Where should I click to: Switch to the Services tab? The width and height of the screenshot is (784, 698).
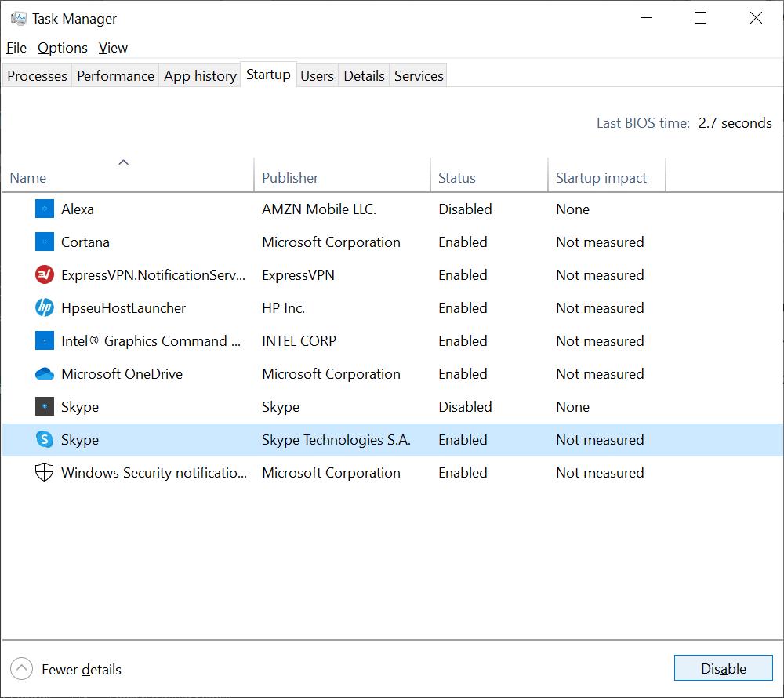(419, 75)
